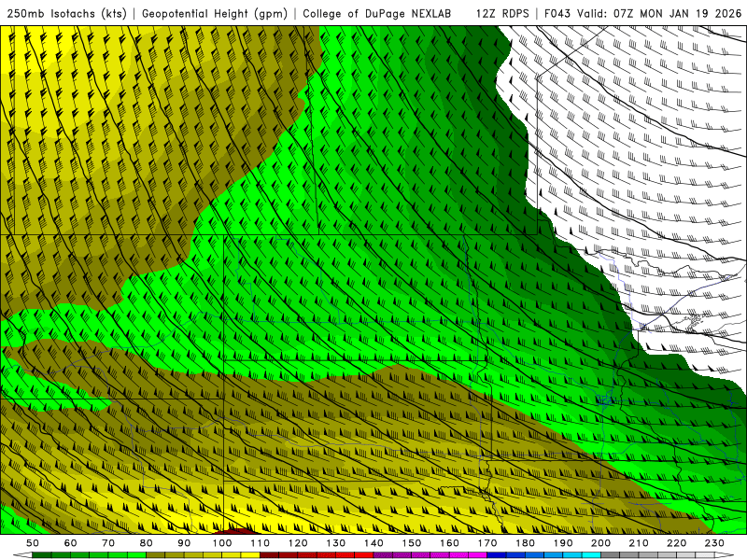Click the '200' value on the color scale
The width and height of the screenshot is (747, 560).
(x=601, y=543)
